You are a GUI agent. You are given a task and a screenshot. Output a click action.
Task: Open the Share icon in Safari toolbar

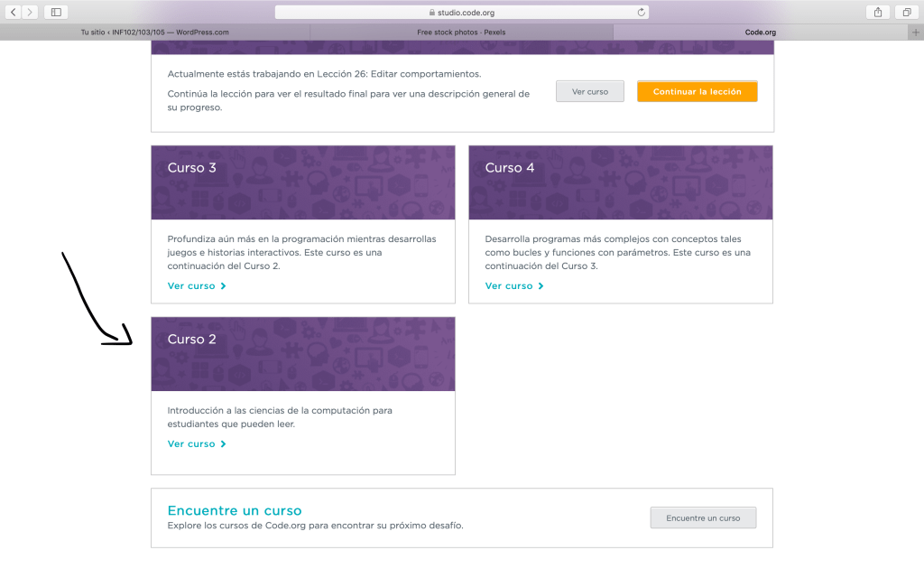877,12
